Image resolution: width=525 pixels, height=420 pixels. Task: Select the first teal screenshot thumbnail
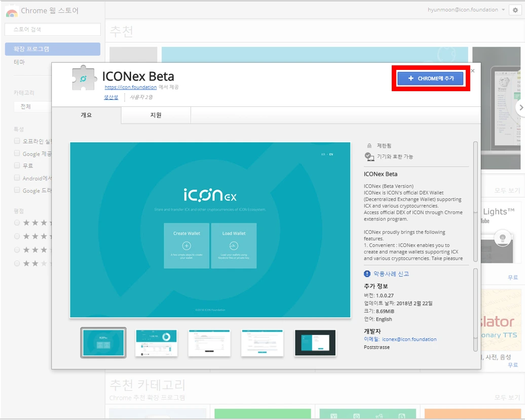click(103, 342)
